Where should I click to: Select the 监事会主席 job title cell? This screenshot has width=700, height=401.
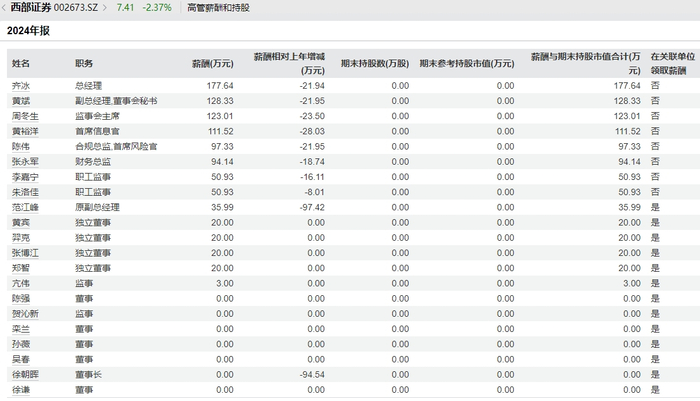tap(97, 116)
